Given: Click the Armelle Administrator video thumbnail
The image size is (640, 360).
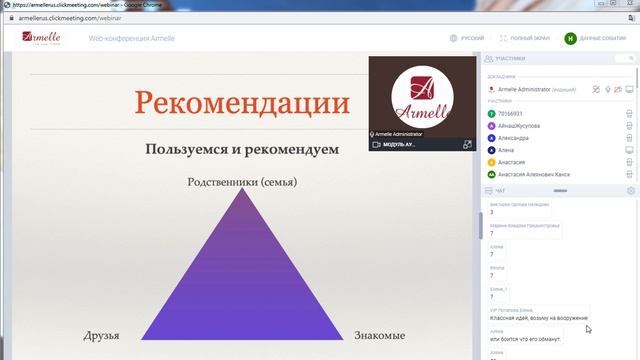Looking at the screenshot, I should click(x=422, y=97).
